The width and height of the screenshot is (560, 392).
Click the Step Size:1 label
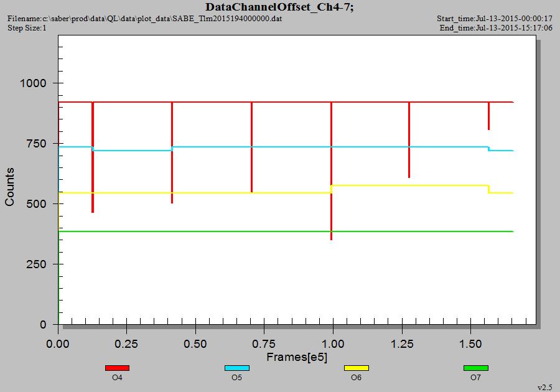point(27,28)
